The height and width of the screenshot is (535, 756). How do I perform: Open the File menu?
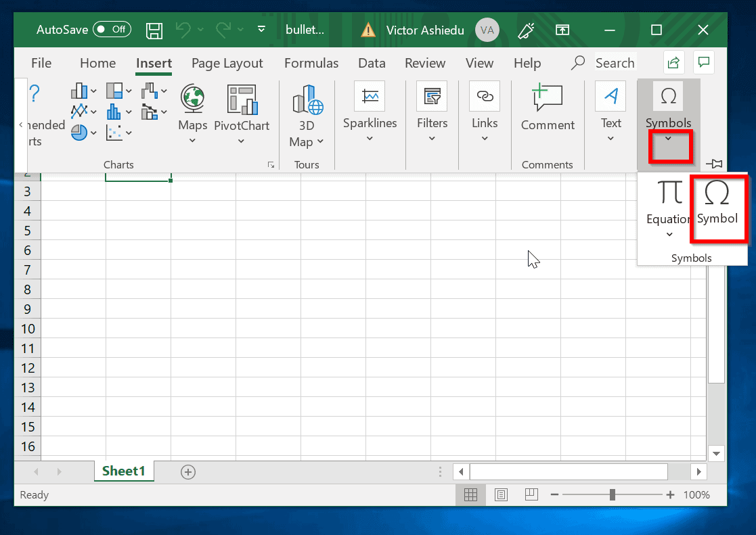[41, 63]
